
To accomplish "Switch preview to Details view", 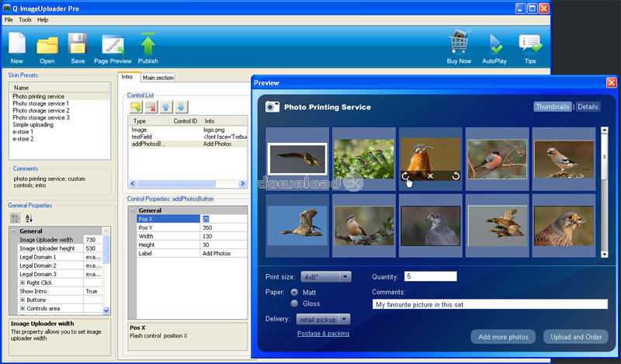I will [588, 106].
